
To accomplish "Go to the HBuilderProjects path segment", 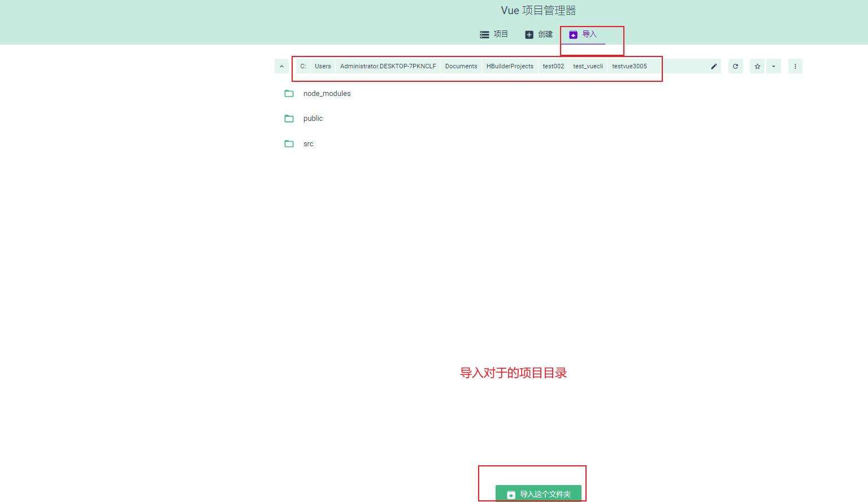I will pos(510,66).
